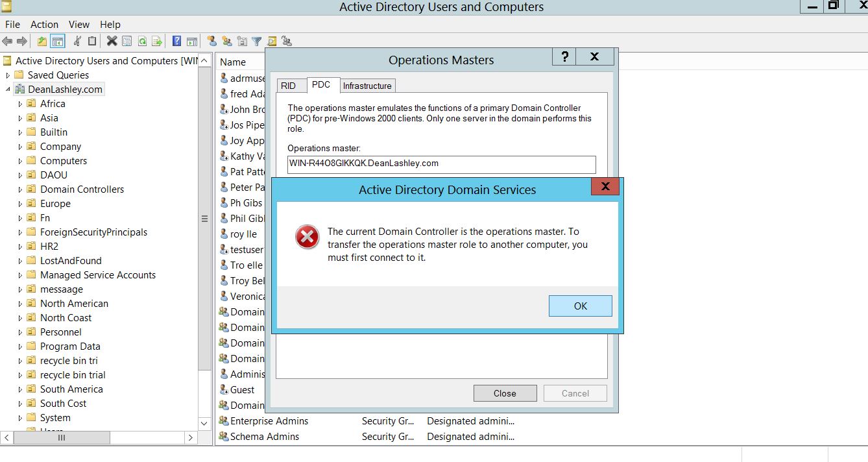This screenshot has height=462, width=868.
Task: Click Close in Operations Masters dialog
Action: click(505, 393)
